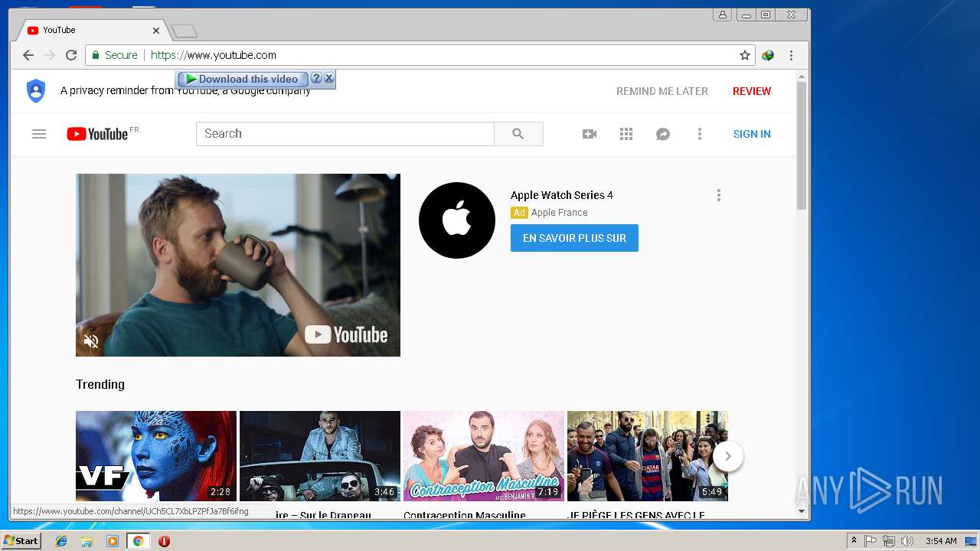Click the Download this video button
Viewport: 980px width, 551px height.
242,79
